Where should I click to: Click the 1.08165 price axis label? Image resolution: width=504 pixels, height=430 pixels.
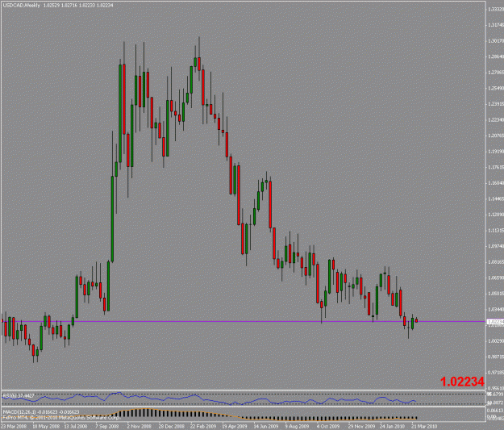496,262
